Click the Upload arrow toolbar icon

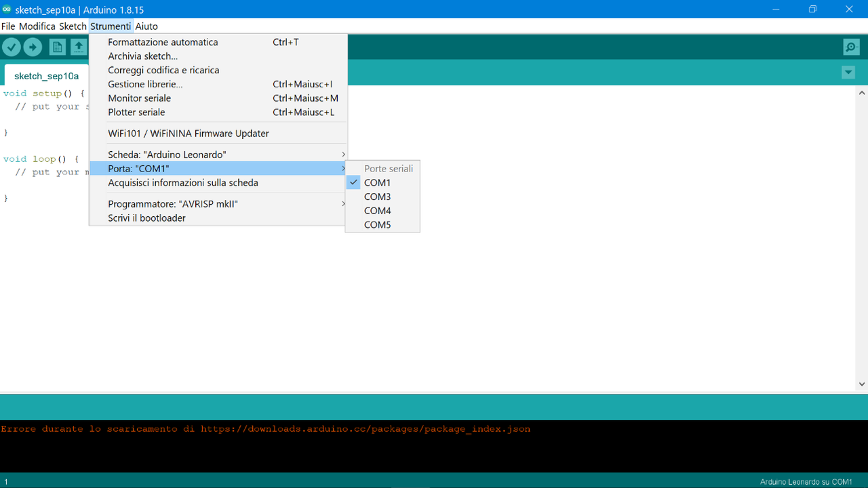(x=33, y=47)
